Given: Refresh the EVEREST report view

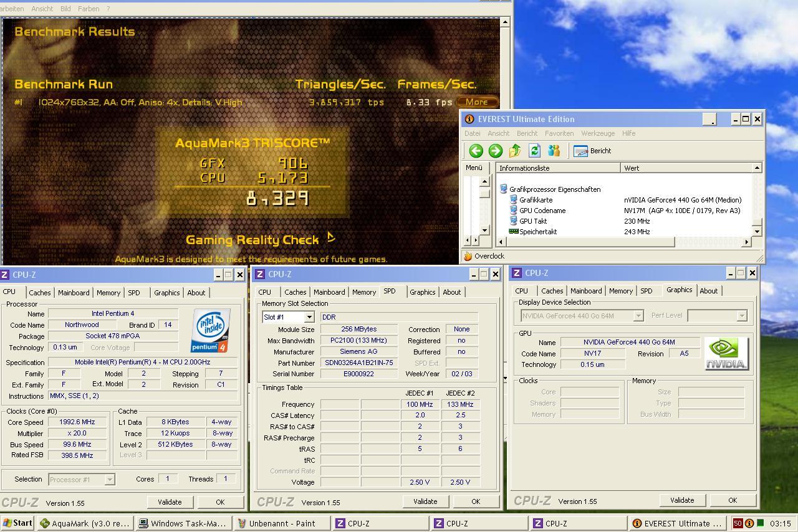Looking at the screenshot, I should 534,151.
